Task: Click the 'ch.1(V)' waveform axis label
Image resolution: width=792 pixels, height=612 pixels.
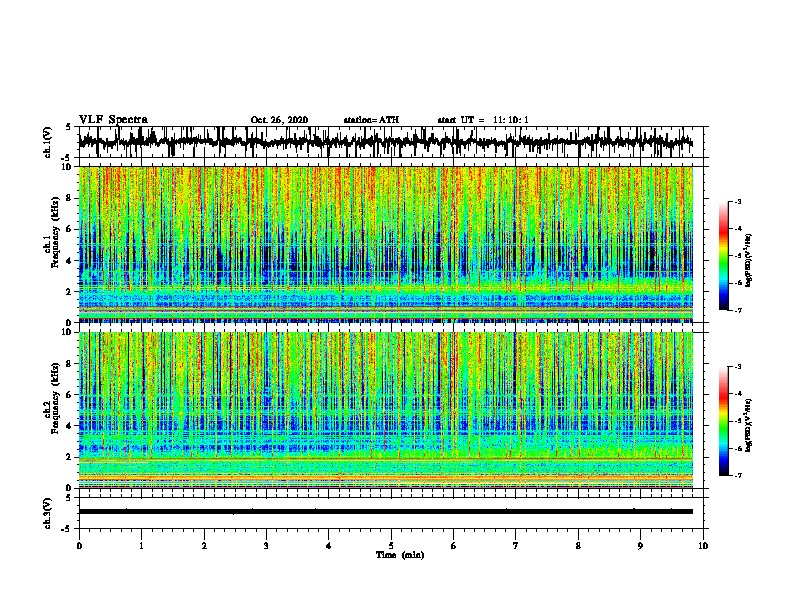Action: (x=47, y=142)
